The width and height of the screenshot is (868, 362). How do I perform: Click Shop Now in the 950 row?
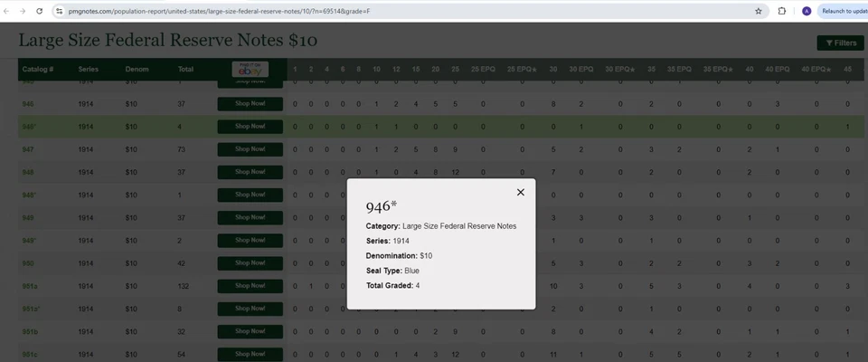[250, 263]
